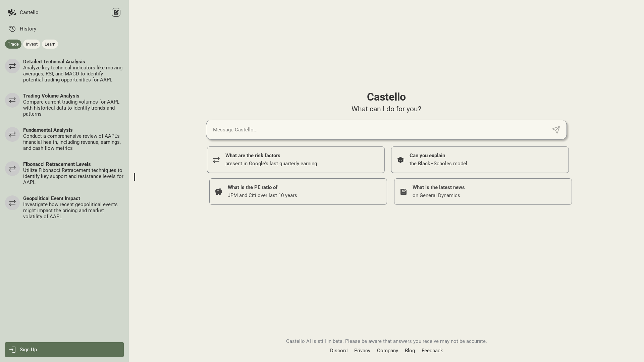
Task: Click the graduation cap icon on Black-Scholes card
Action: tap(401, 160)
